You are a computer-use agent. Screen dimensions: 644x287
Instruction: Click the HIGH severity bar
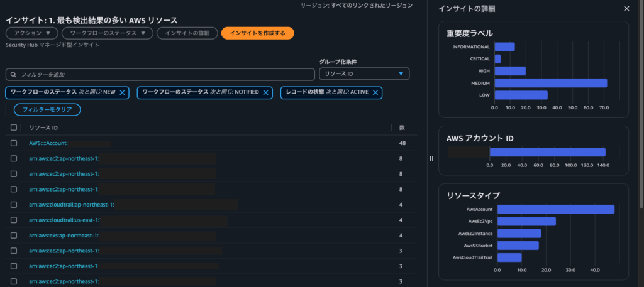pos(510,71)
